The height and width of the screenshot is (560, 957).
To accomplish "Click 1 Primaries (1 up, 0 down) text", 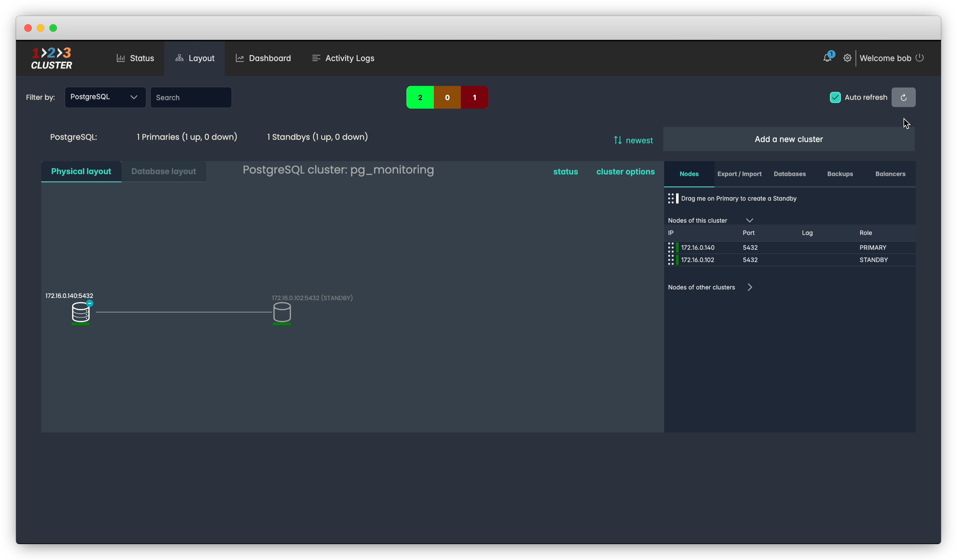I will tap(187, 137).
